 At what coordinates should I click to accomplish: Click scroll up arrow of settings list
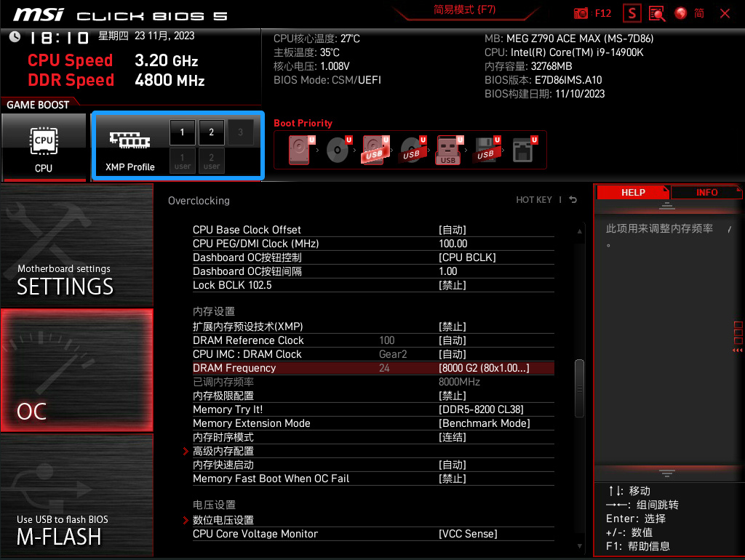click(x=580, y=231)
